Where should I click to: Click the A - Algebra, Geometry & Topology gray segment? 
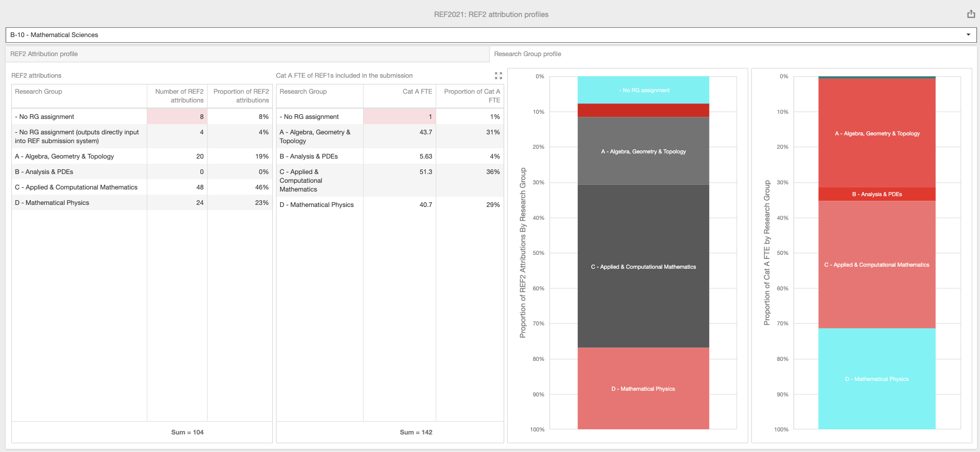click(x=643, y=151)
